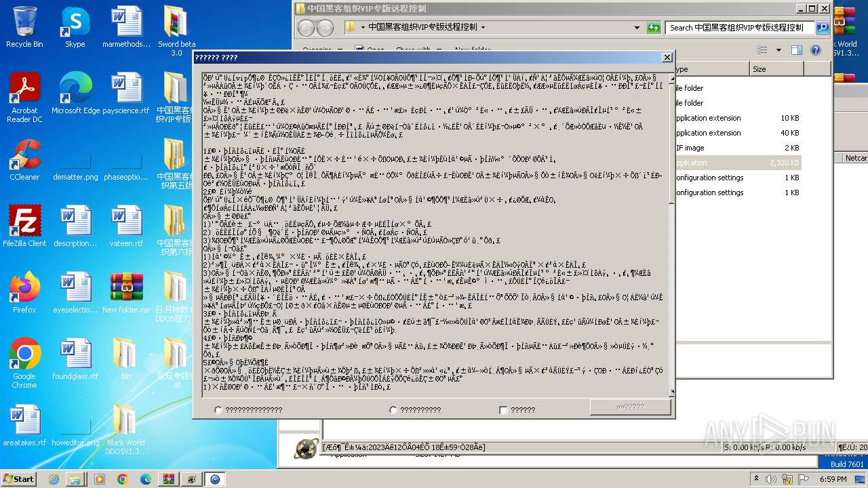The image size is (868, 488).
Task: Open Action Center flag icon
Action: [802, 479]
